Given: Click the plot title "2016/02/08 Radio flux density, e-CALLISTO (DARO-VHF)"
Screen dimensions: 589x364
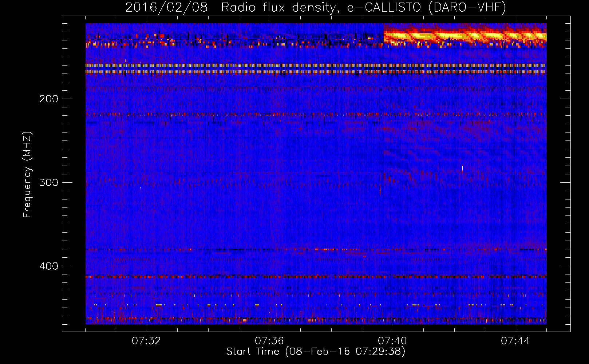Looking at the screenshot, I should tap(316, 7).
